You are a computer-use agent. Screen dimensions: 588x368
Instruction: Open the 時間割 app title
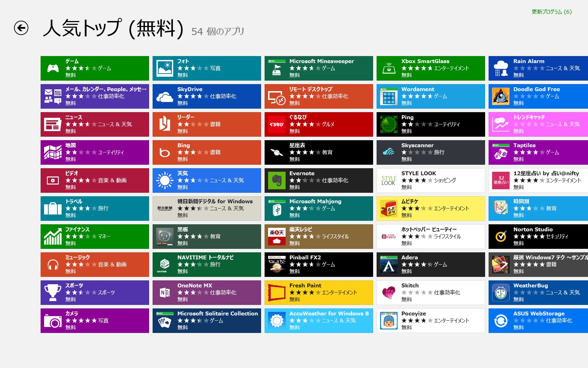pos(521,202)
